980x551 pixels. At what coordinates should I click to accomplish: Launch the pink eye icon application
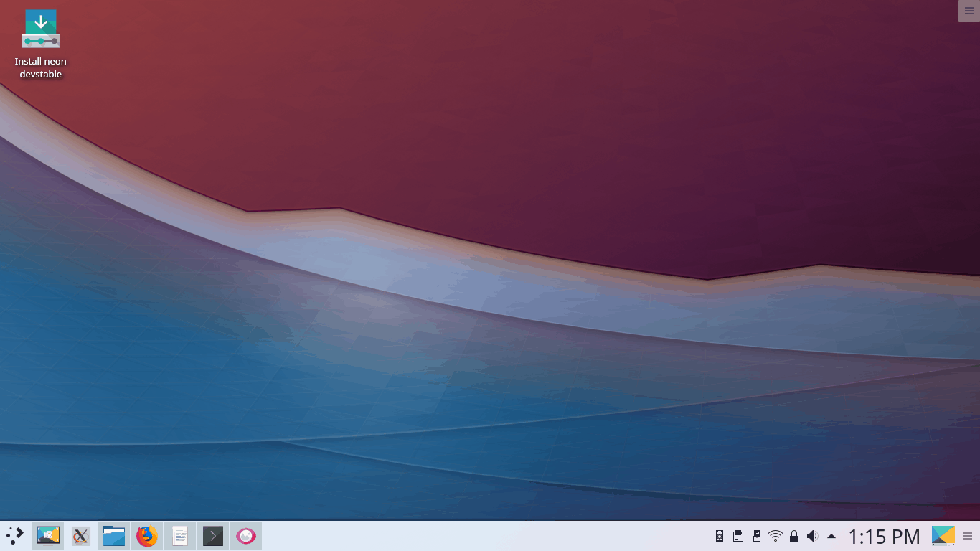point(246,536)
